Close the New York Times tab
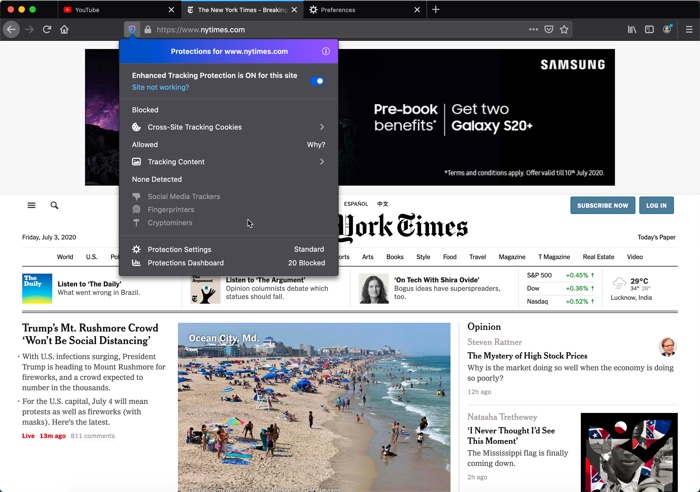Screen dimensions: 700x492 (x=294, y=9)
